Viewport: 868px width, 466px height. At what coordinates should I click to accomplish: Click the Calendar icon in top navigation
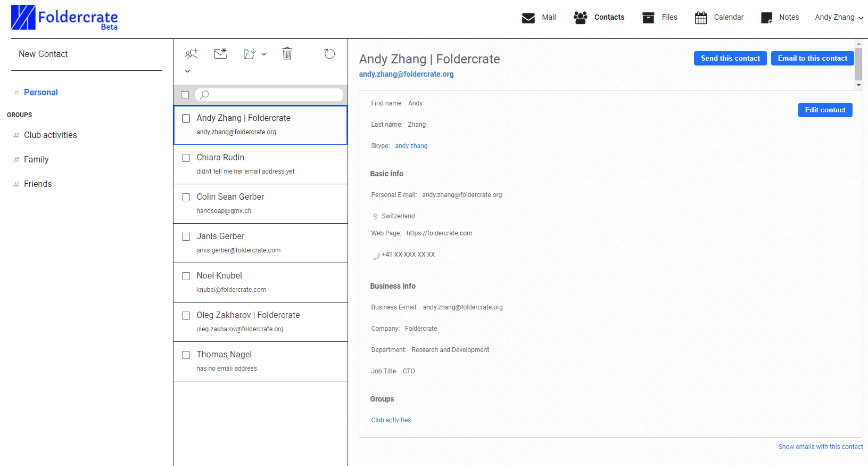(701, 18)
